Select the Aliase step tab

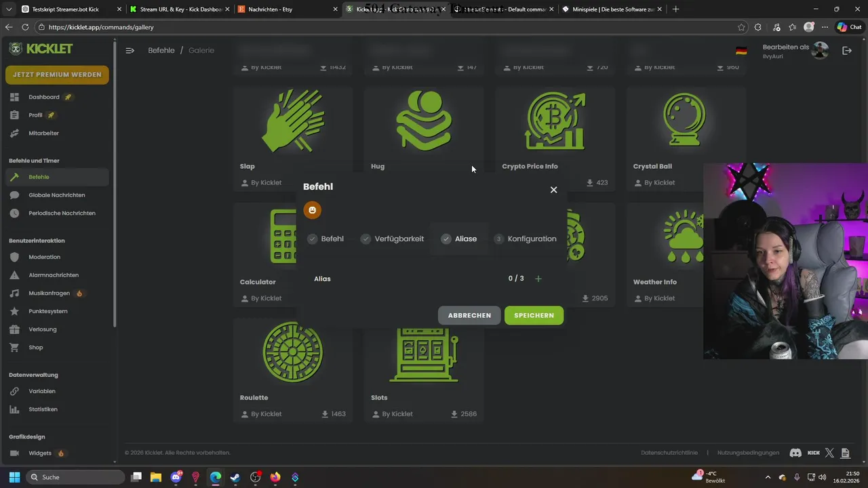[x=459, y=239]
